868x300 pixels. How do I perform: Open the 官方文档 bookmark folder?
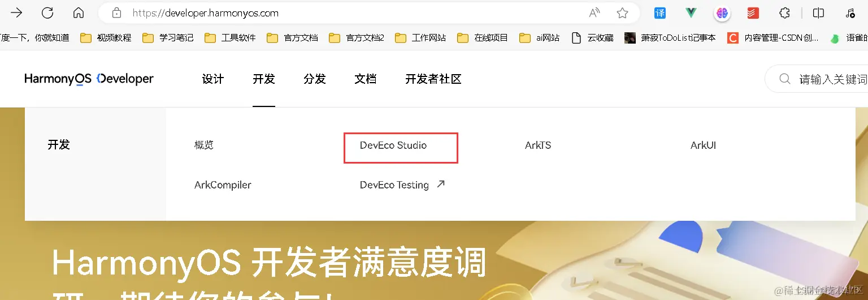tap(292, 38)
